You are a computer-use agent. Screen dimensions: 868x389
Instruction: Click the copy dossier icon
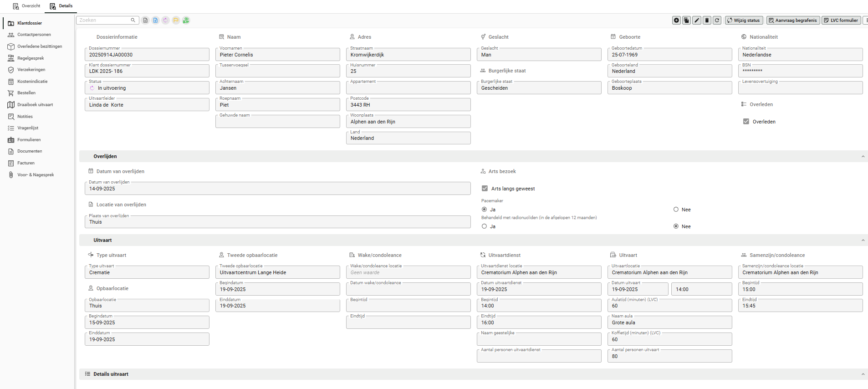point(686,20)
